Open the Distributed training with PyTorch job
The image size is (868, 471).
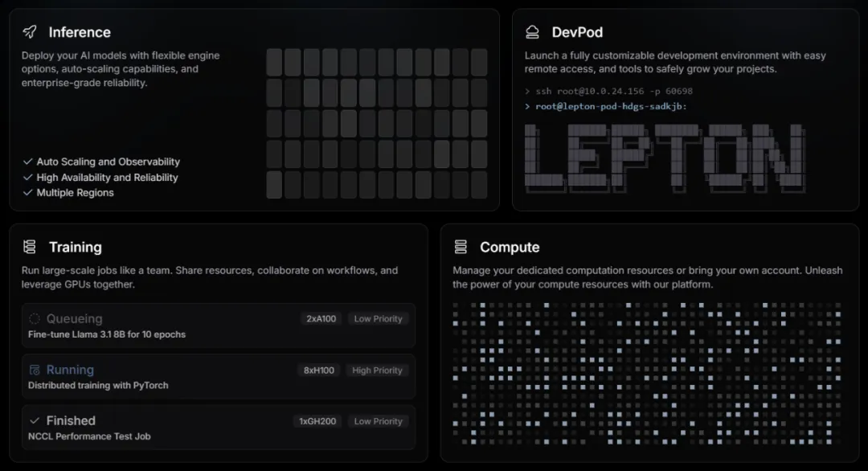(x=98, y=386)
